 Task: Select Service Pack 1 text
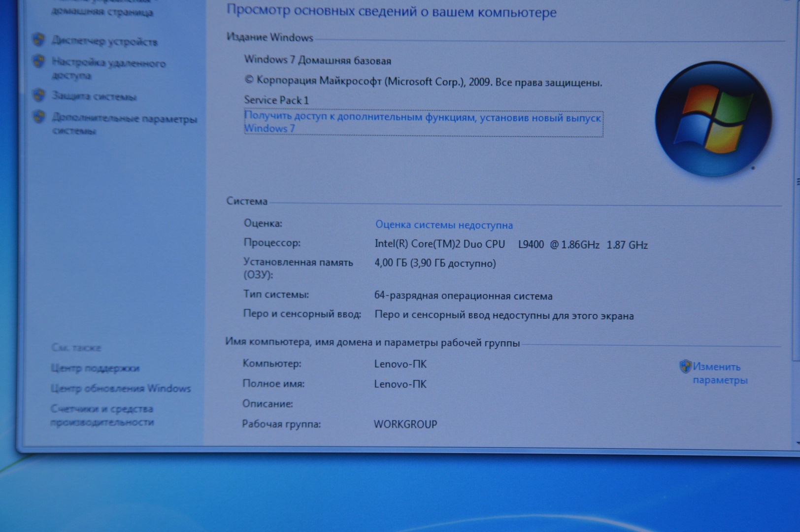click(276, 100)
